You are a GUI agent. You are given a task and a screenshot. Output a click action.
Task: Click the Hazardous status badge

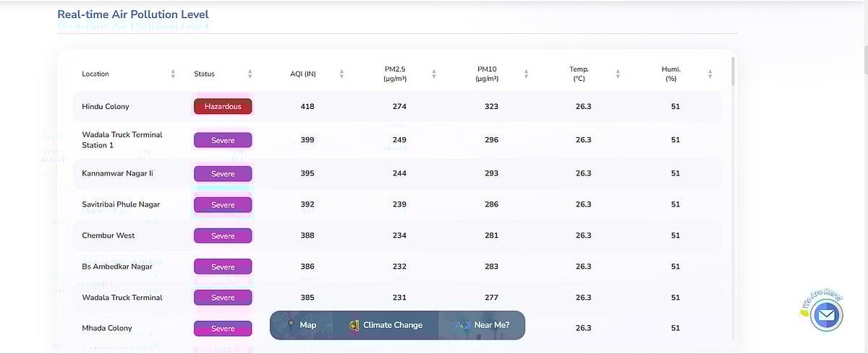click(x=223, y=106)
